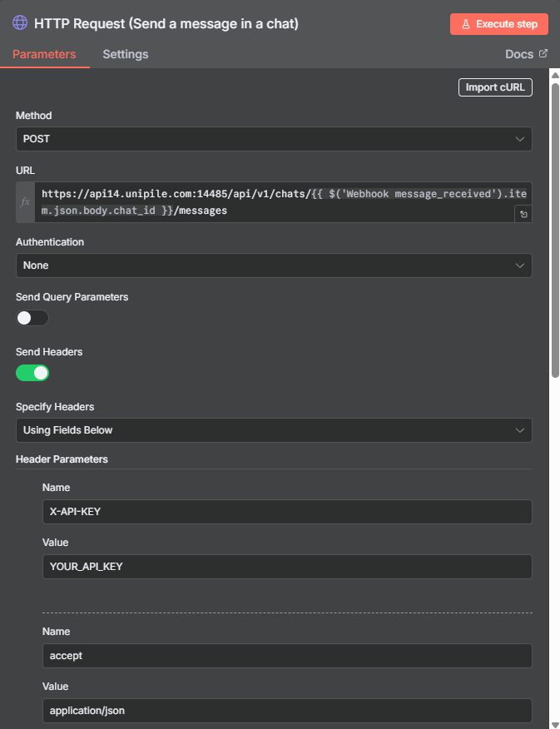Click the scrollbar up arrow
The height and width of the screenshot is (729, 560).
point(555,75)
